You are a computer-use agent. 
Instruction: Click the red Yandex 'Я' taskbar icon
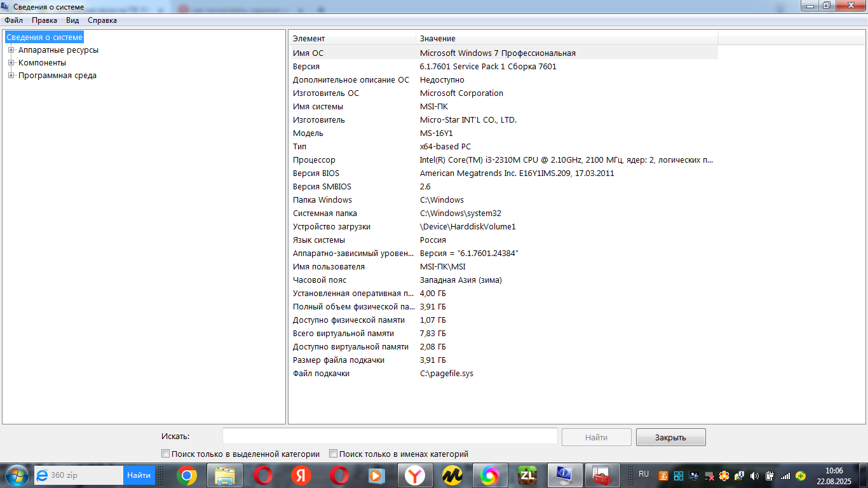click(x=301, y=475)
